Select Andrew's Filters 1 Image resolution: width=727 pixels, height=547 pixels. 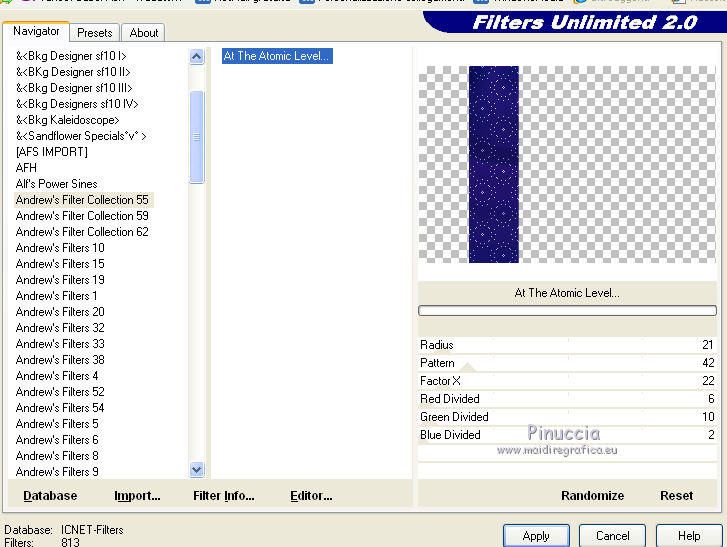pyautogui.click(x=57, y=296)
